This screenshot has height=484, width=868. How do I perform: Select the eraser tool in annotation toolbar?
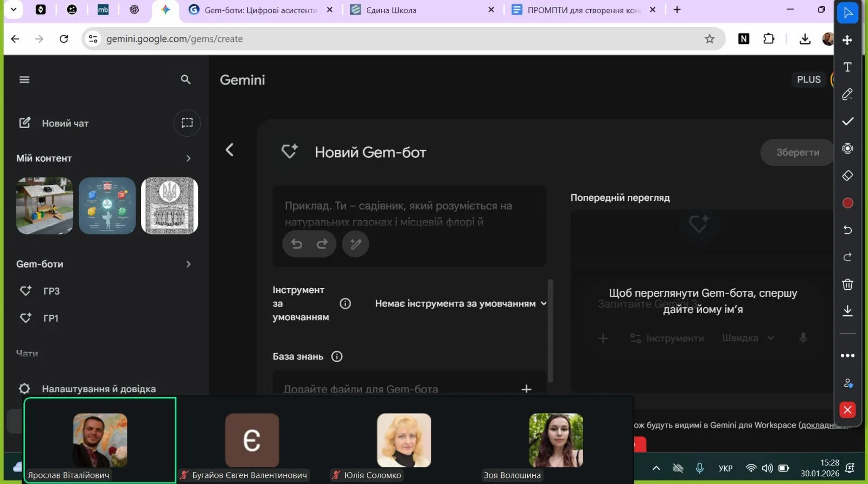[847, 176]
